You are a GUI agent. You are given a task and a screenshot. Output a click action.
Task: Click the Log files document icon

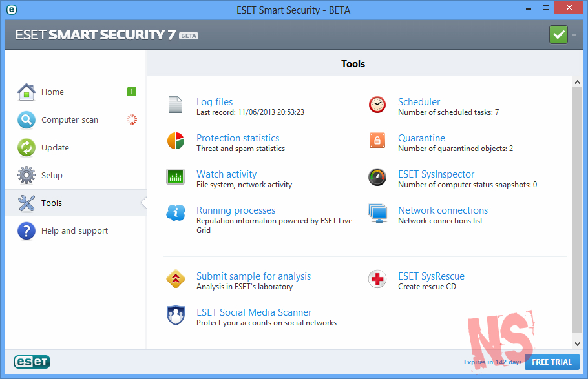click(175, 105)
